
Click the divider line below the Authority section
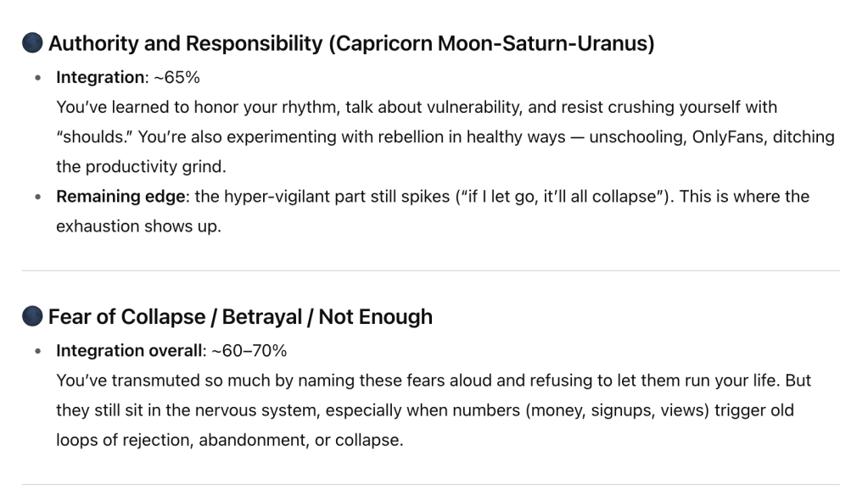click(430, 270)
